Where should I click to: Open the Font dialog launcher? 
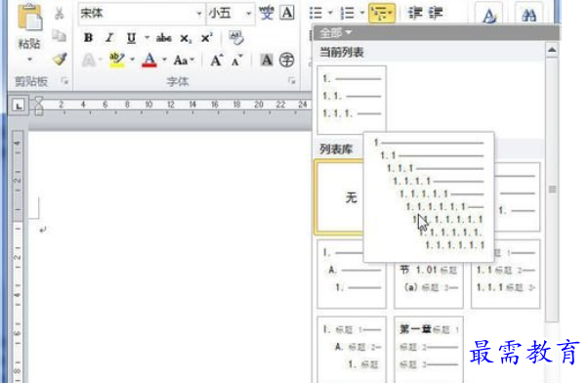pos(291,81)
